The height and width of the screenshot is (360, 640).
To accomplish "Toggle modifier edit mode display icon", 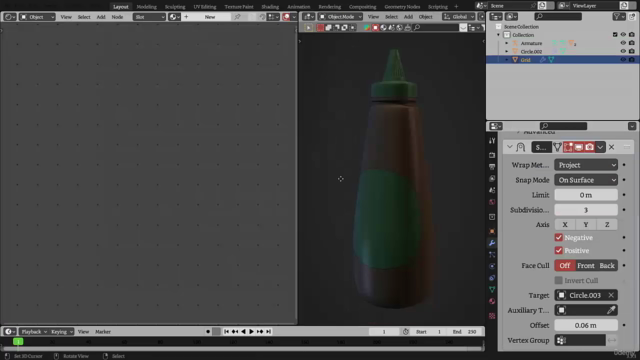I will pyautogui.click(x=568, y=147).
